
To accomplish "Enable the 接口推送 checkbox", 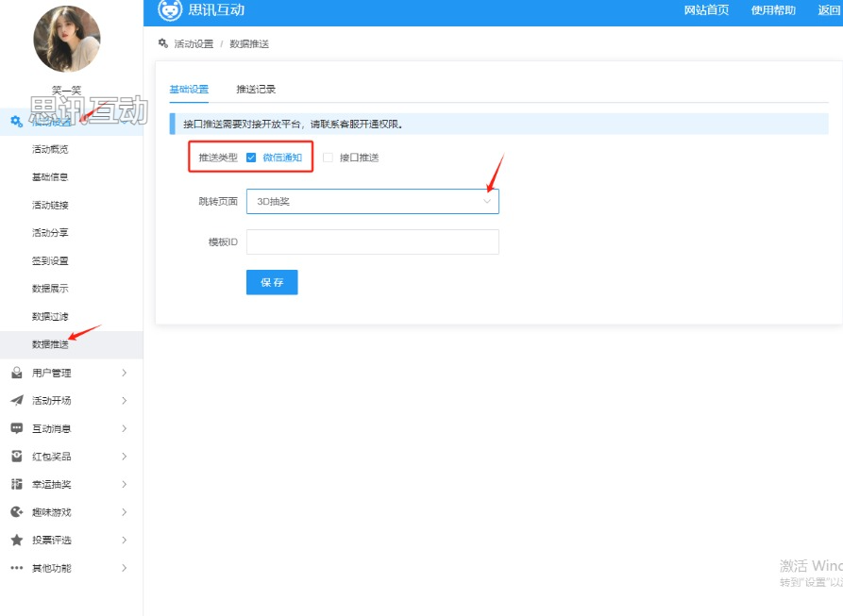I will pyautogui.click(x=329, y=158).
